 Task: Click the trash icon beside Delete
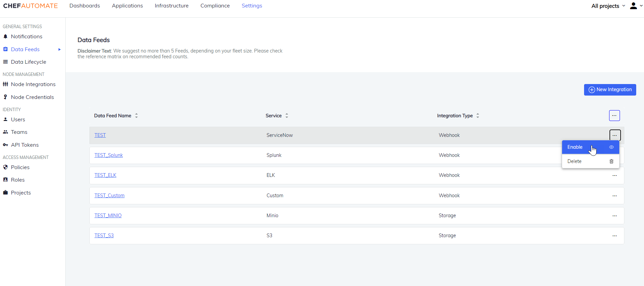click(x=611, y=161)
